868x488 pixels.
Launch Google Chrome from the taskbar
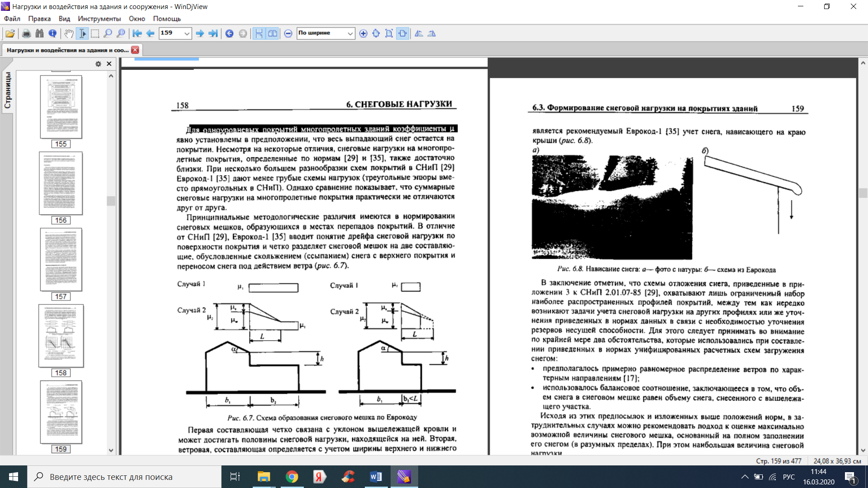(292, 477)
